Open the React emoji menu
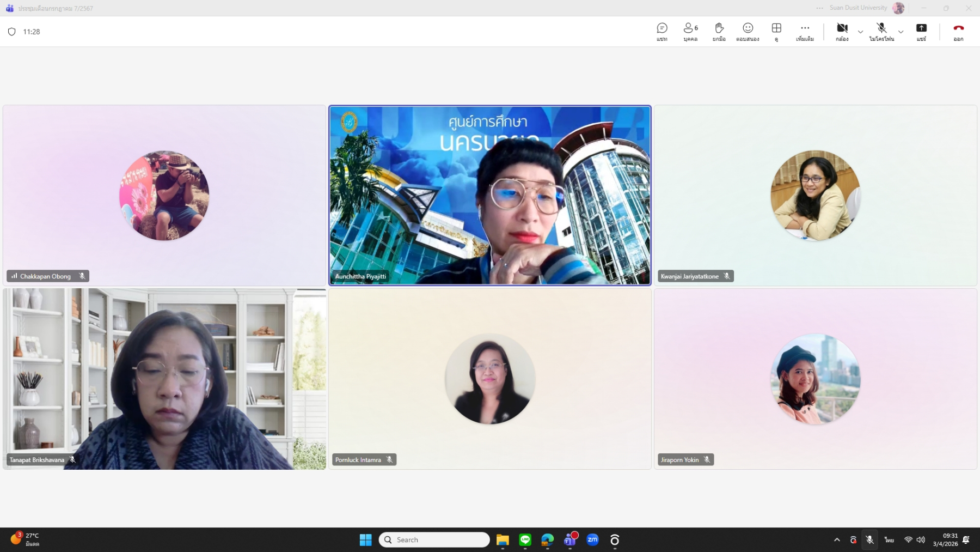This screenshot has height=552, width=980. click(748, 32)
